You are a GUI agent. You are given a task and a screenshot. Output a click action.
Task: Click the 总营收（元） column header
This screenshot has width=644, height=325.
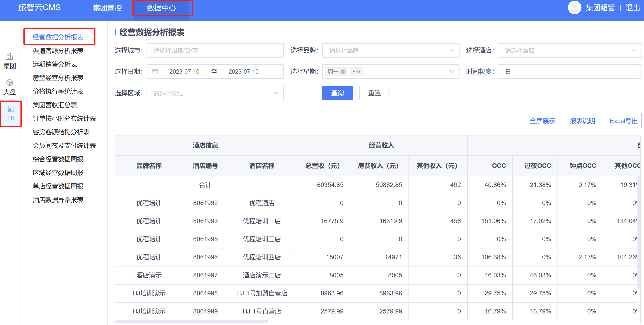322,166
